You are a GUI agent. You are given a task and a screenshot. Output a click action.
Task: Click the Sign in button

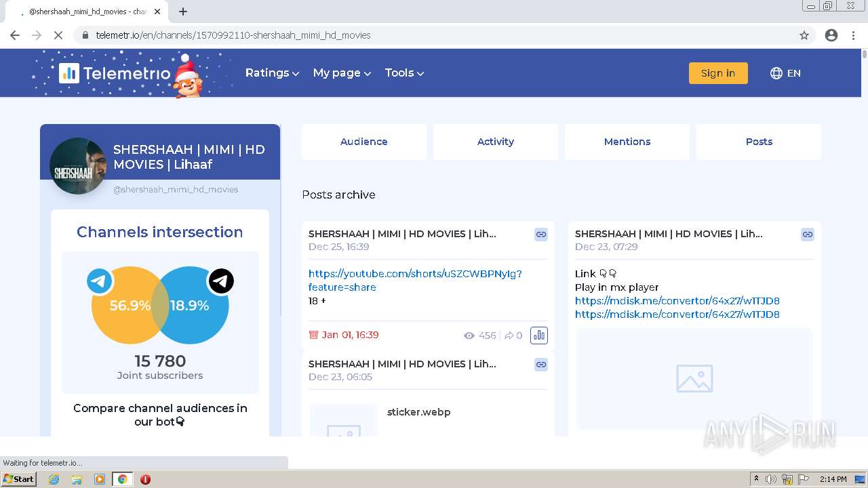[718, 73]
